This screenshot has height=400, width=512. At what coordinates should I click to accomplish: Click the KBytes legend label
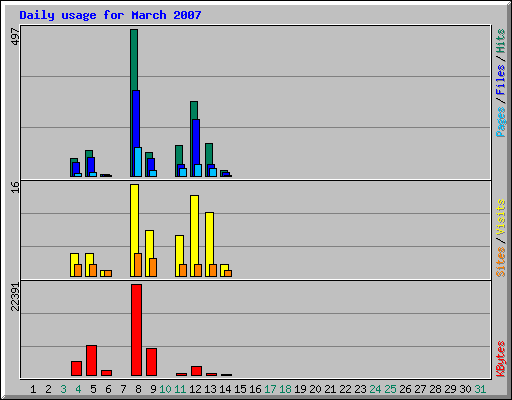click(501, 359)
